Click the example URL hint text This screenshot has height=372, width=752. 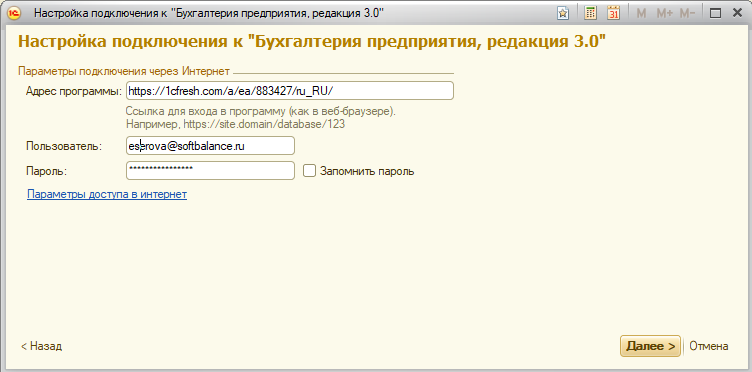pyautogui.click(x=235, y=124)
